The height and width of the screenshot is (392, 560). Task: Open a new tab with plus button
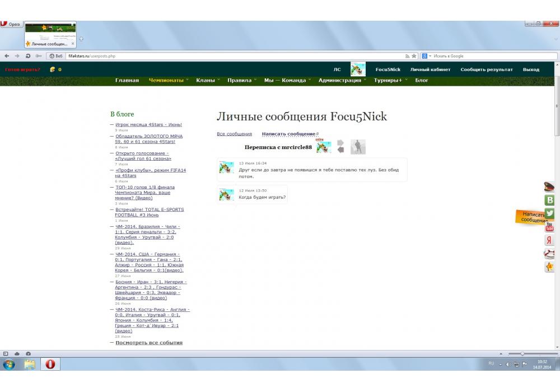81,39
